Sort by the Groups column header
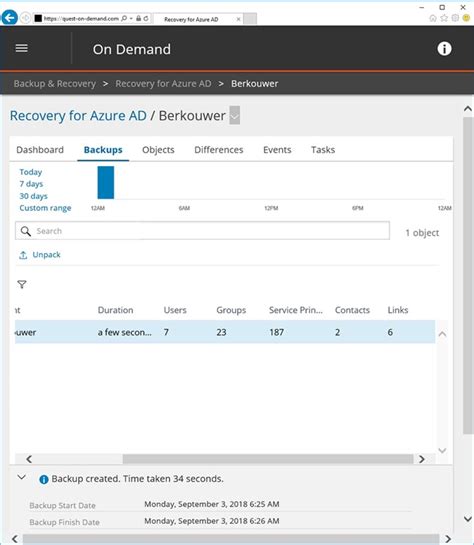Image resolution: width=474 pixels, height=545 pixels. click(x=231, y=310)
